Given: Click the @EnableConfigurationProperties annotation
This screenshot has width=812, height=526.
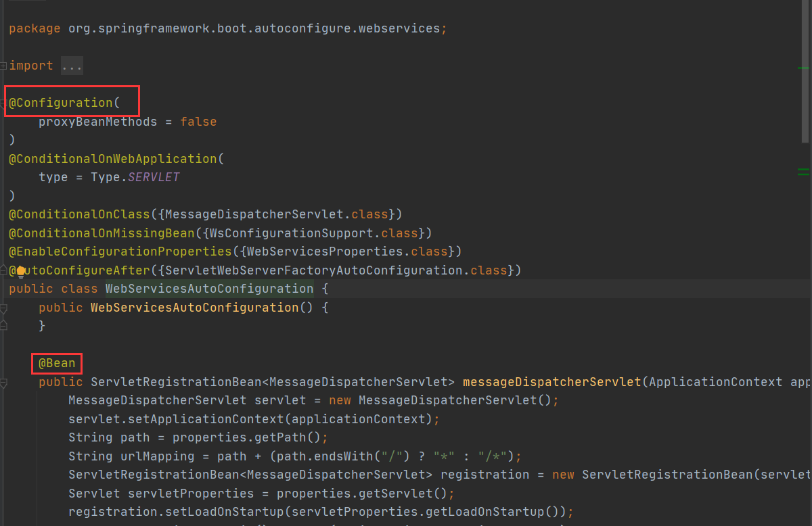Looking at the screenshot, I should (x=120, y=252).
